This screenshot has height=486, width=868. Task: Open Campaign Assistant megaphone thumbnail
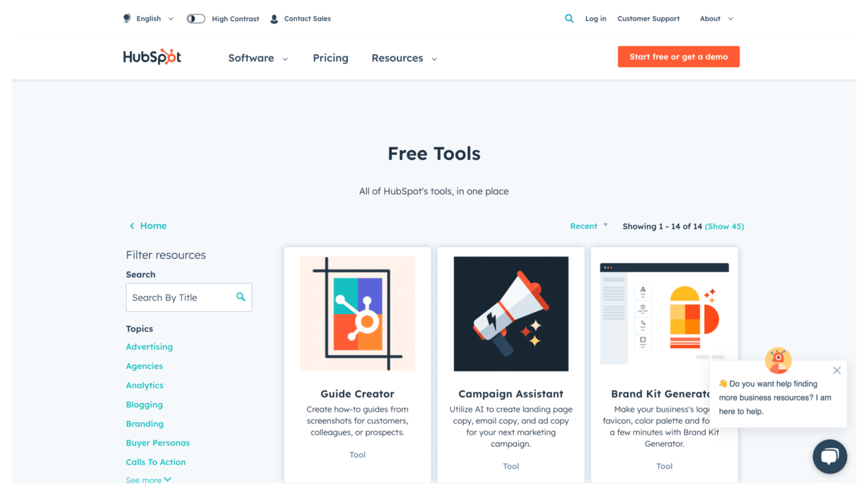tap(511, 314)
